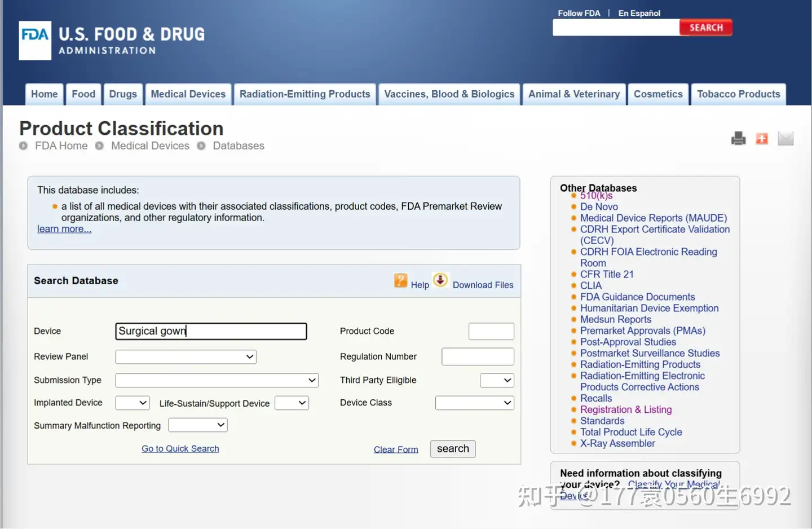Open CFR Title 21 link
This screenshot has width=812, height=529.
(607, 275)
